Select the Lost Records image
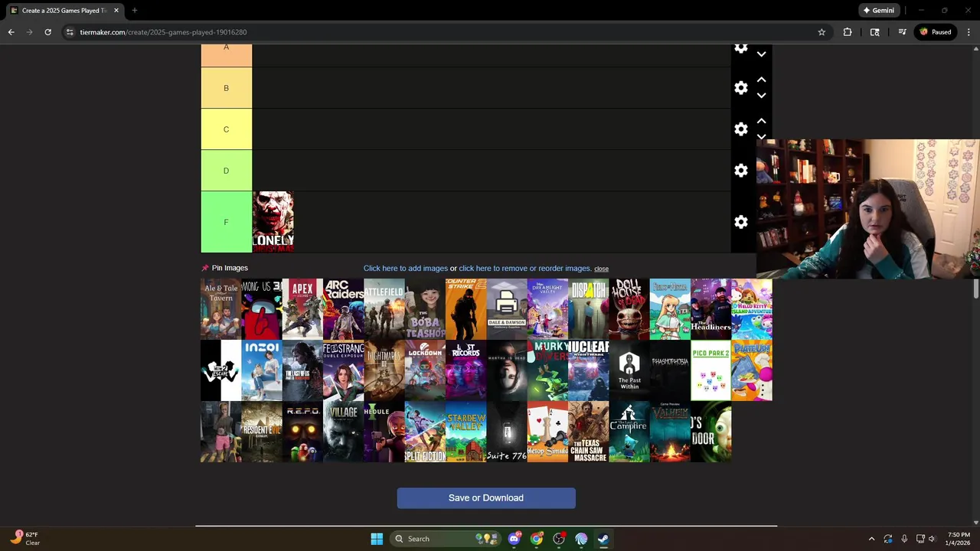Screen dimensions: 980x551 pos(465,370)
